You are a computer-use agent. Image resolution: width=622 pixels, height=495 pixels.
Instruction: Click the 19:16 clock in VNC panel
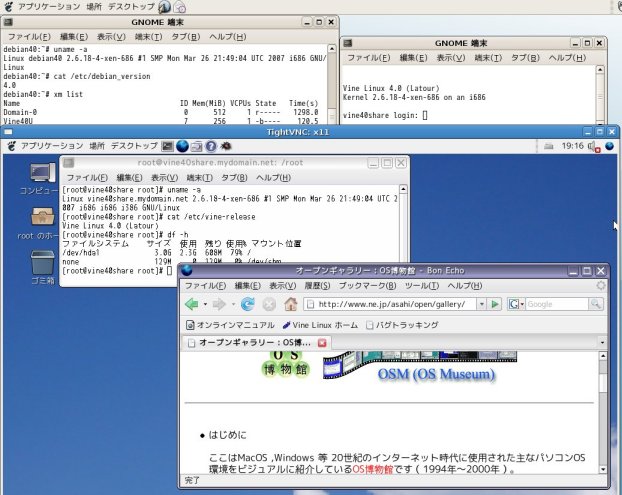coord(573,146)
